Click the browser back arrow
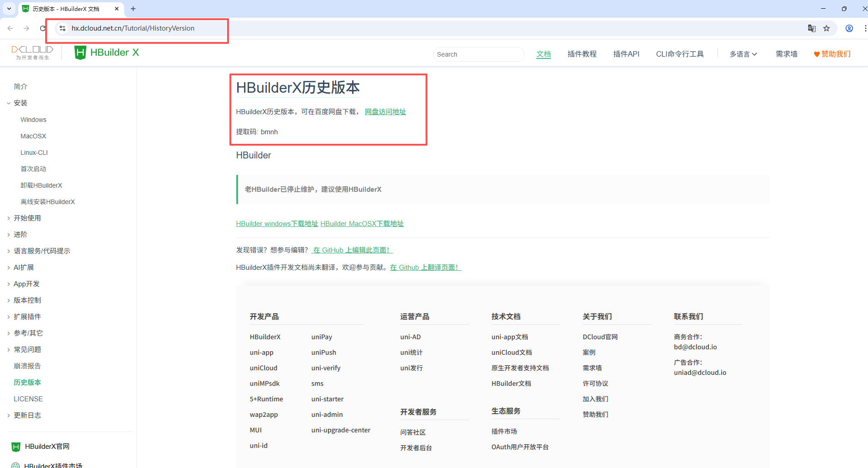Viewport: 868px width, 468px height. pos(10,28)
